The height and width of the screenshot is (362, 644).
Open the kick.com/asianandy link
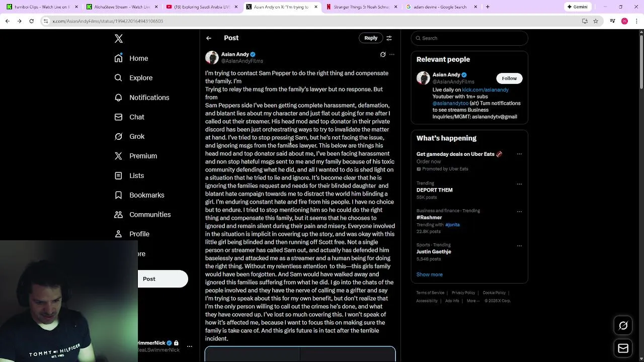tap(485, 90)
